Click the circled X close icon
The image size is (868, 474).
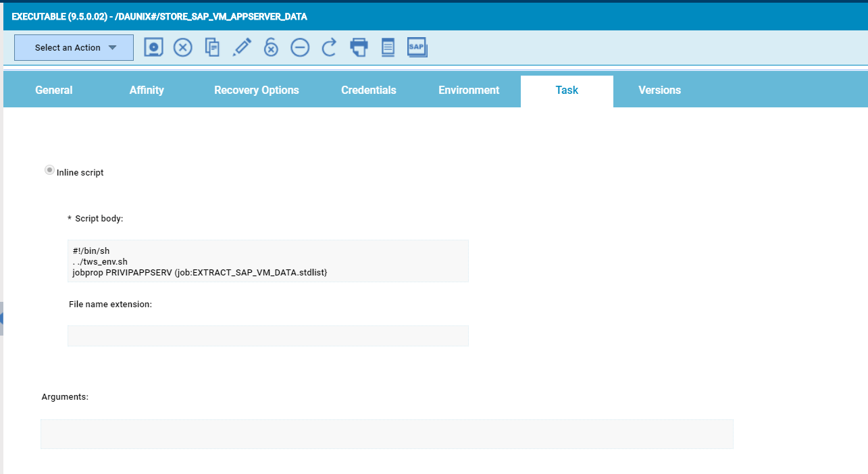click(x=183, y=47)
